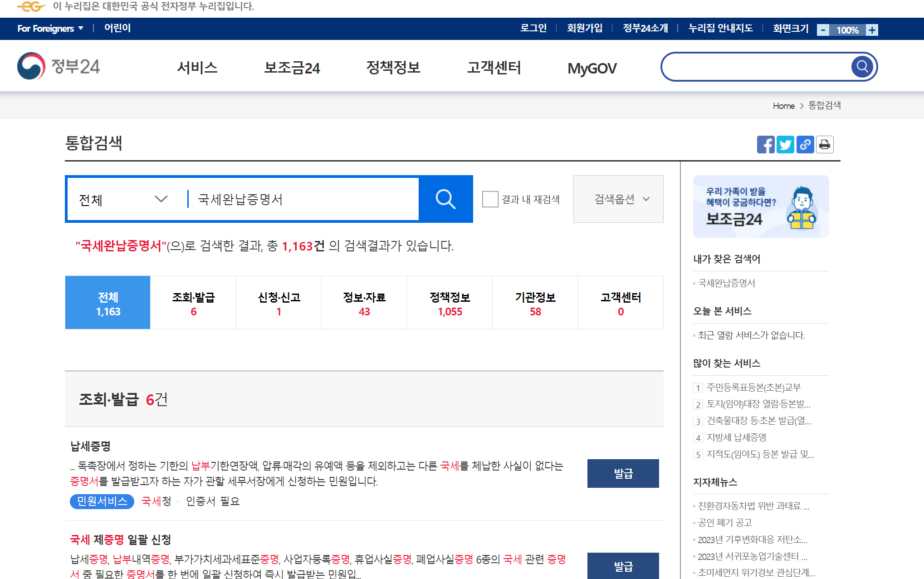Click the 보조금24 banner thumbnail

pyautogui.click(x=761, y=206)
